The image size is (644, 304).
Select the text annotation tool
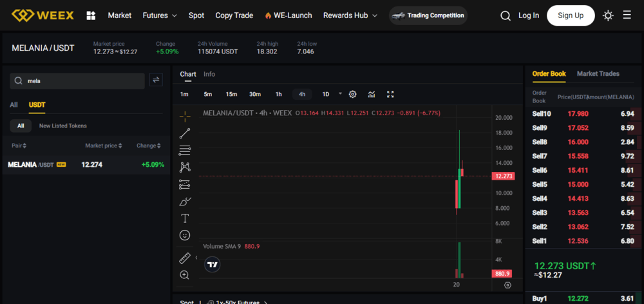(x=185, y=218)
